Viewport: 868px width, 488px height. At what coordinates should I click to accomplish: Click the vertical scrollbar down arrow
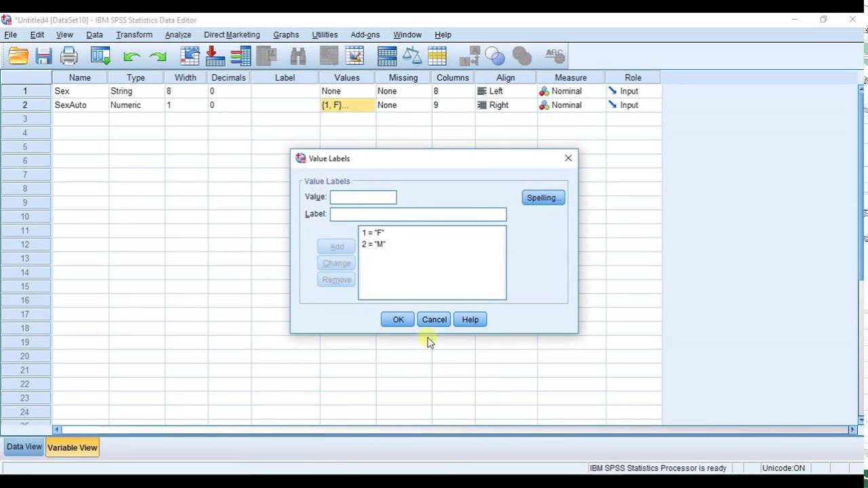(862, 420)
